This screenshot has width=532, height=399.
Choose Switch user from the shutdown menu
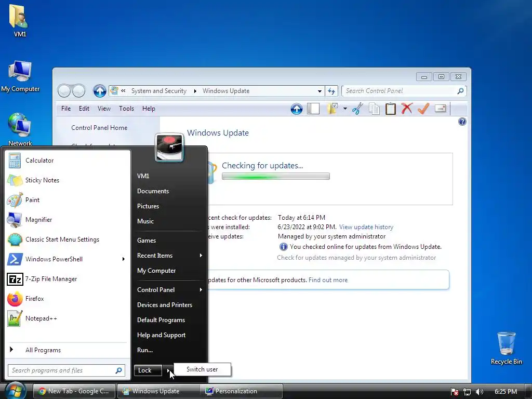[202, 369]
